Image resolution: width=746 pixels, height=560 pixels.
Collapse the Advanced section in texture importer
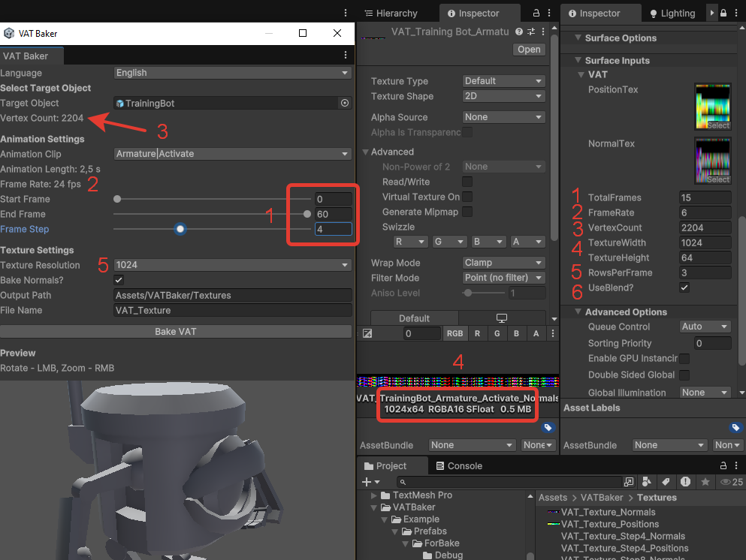(365, 152)
